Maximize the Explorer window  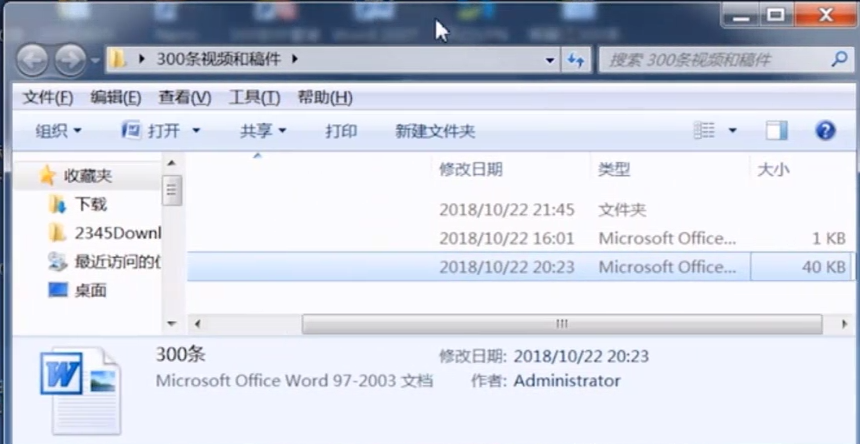pyautogui.click(x=775, y=15)
